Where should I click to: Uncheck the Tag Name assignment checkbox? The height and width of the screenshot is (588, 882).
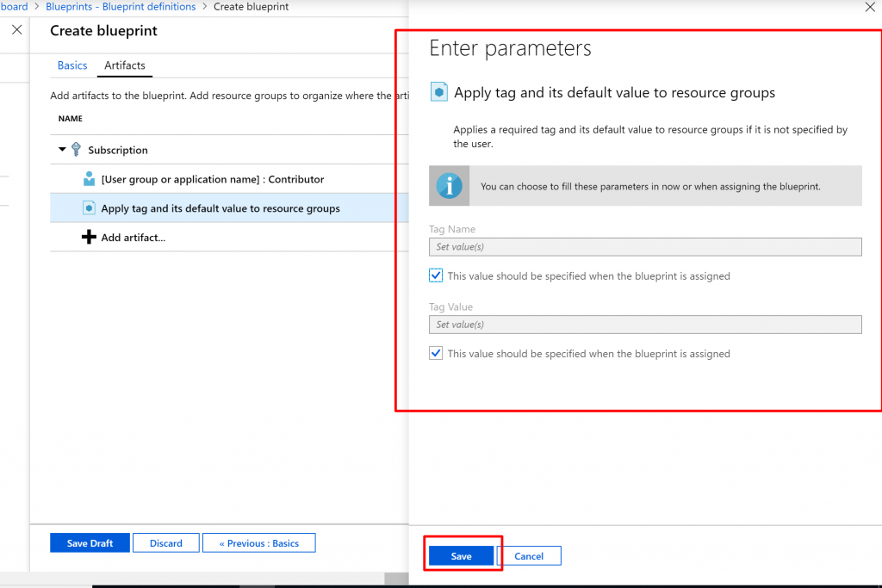[436, 276]
